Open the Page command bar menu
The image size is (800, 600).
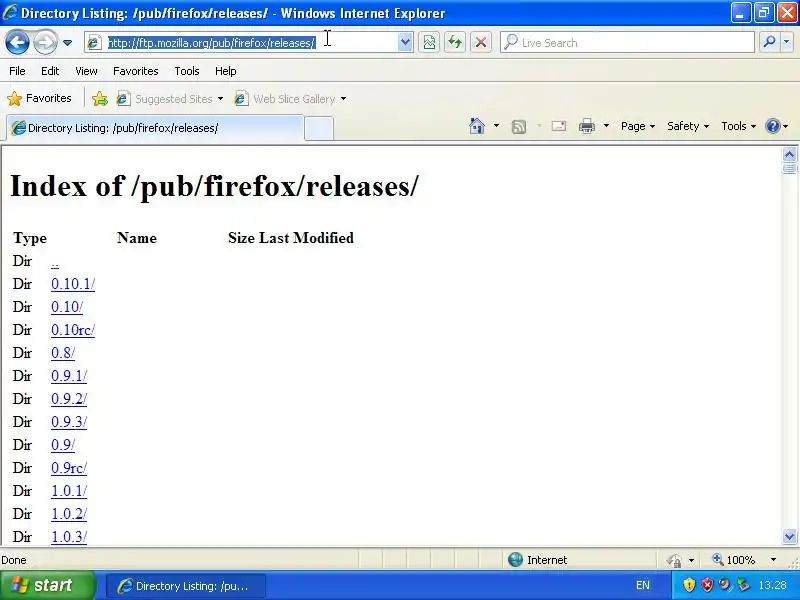point(638,126)
